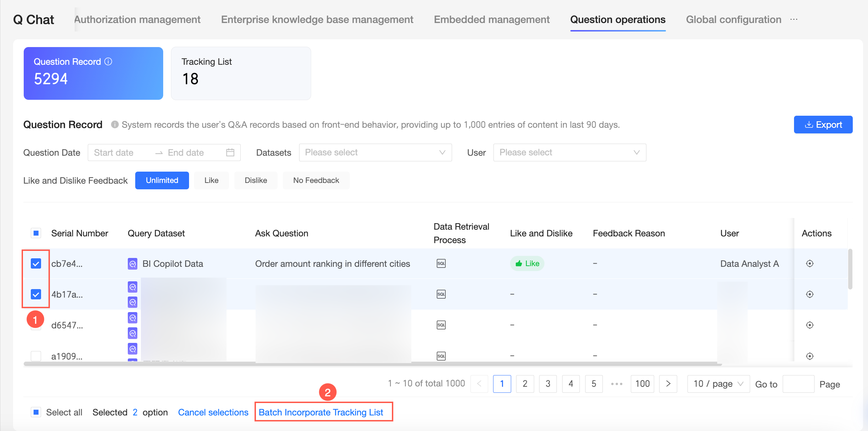The width and height of the screenshot is (868, 431).
Task: Click the Go to page input field
Action: pos(798,384)
